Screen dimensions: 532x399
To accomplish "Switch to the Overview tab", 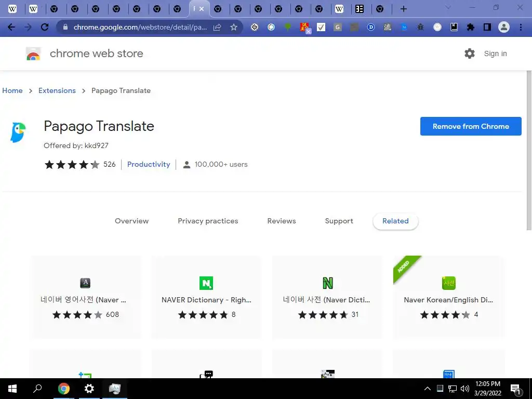I will point(131,221).
